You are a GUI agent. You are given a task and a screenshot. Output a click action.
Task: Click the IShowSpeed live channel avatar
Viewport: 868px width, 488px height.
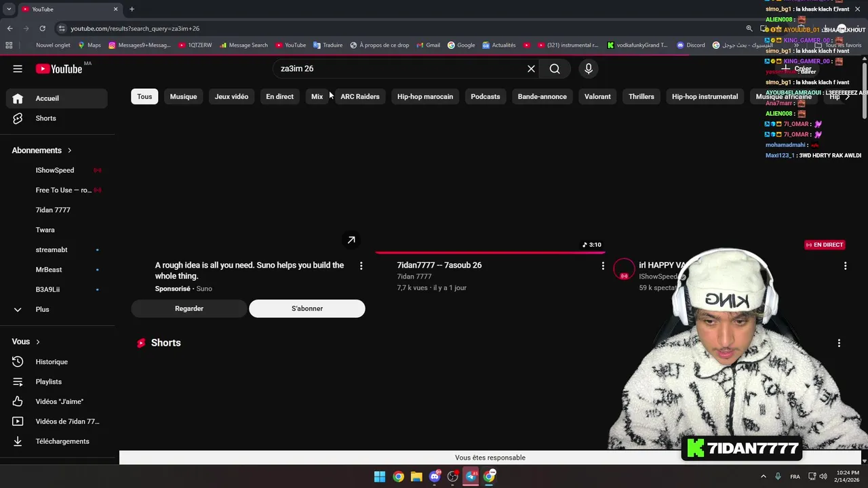pos(624,270)
